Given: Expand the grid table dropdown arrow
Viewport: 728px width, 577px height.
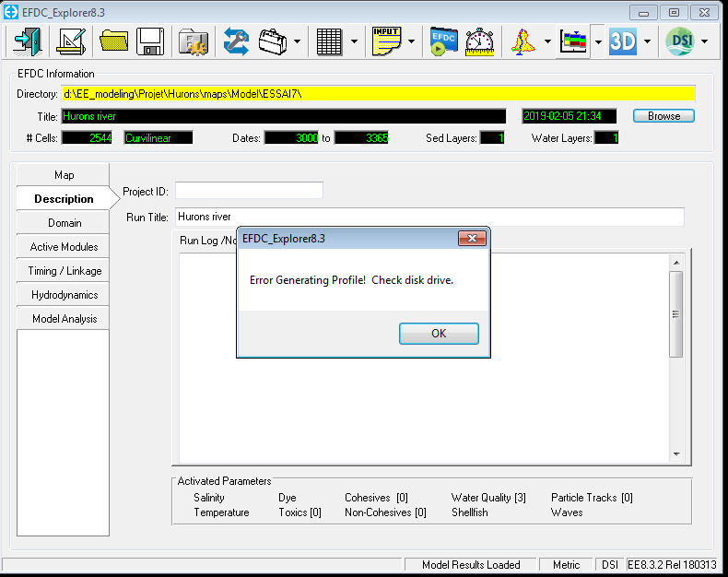Looking at the screenshot, I should pyautogui.click(x=354, y=41).
